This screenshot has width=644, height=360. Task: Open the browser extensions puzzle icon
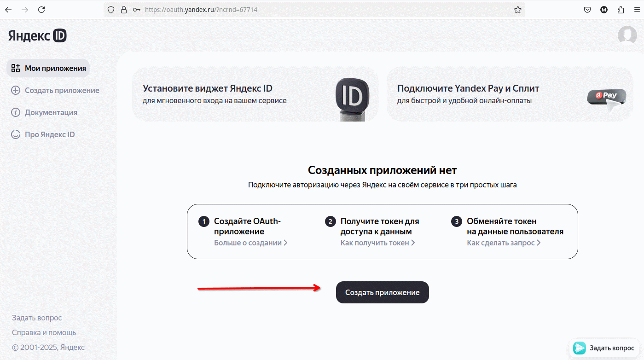click(621, 10)
